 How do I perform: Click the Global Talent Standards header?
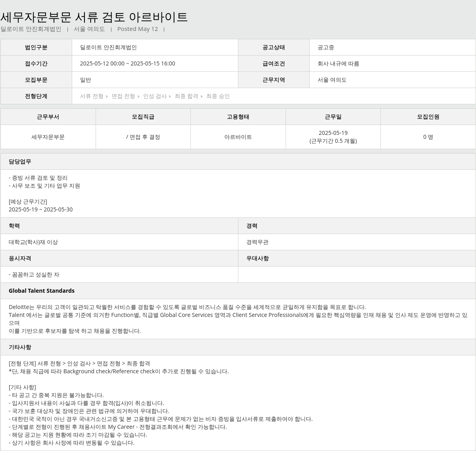pos(238,291)
